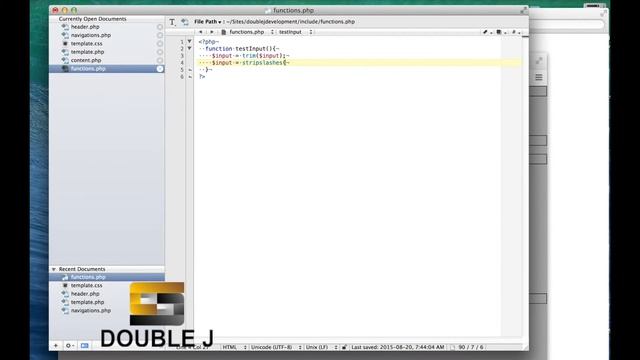The height and width of the screenshot is (360, 640).
Task: Go to next document with forward arrow
Action: 211,32
